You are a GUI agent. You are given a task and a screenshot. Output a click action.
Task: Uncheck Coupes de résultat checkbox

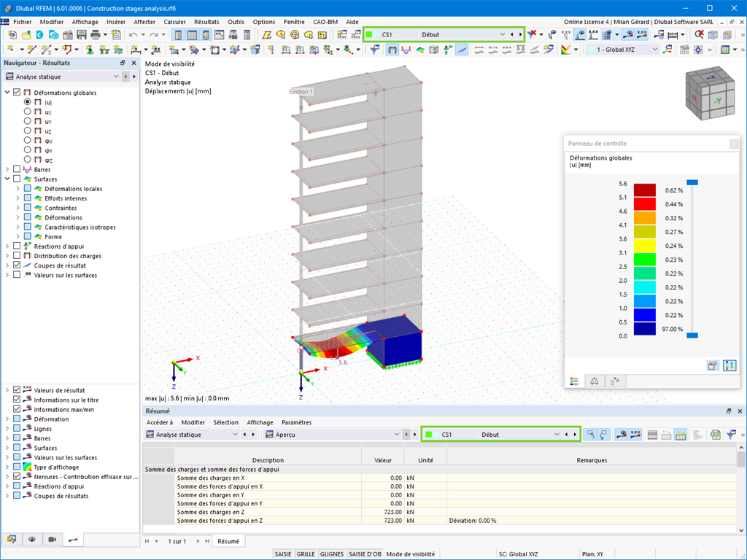pyautogui.click(x=18, y=265)
